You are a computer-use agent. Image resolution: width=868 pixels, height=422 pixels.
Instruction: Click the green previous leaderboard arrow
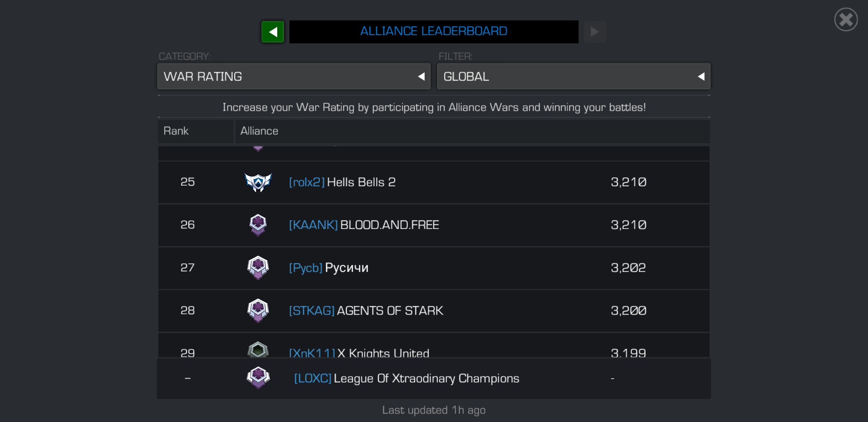point(273,32)
